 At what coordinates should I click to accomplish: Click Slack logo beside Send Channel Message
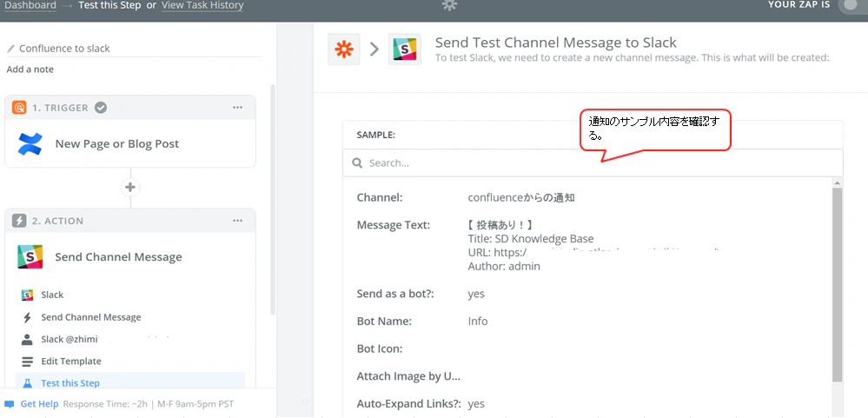pyautogui.click(x=30, y=257)
